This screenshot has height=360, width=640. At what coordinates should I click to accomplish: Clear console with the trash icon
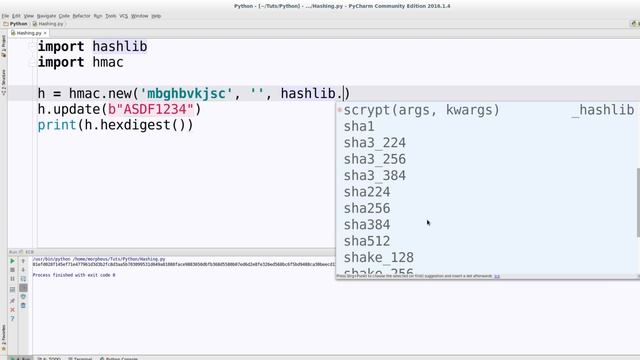click(x=23, y=305)
